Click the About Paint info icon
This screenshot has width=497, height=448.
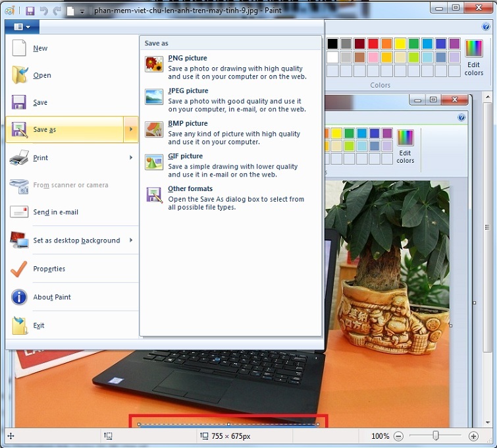coord(20,297)
